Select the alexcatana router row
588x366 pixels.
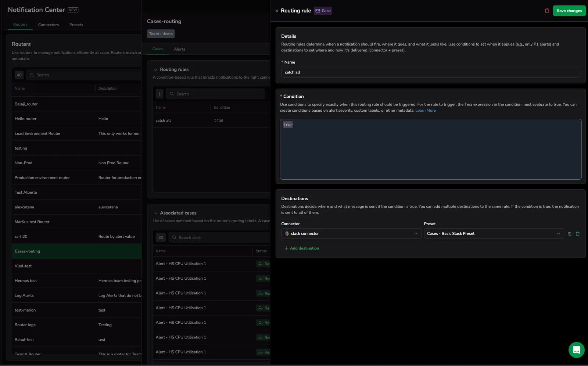pyautogui.click(x=76, y=207)
